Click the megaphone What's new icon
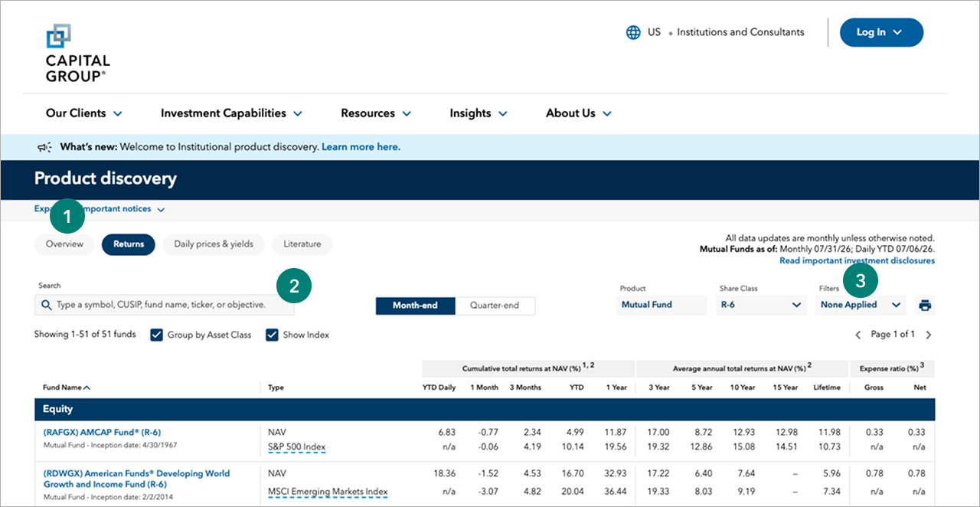Viewport: 980px width, 507px height. pyautogui.click(x=44, y=147)
